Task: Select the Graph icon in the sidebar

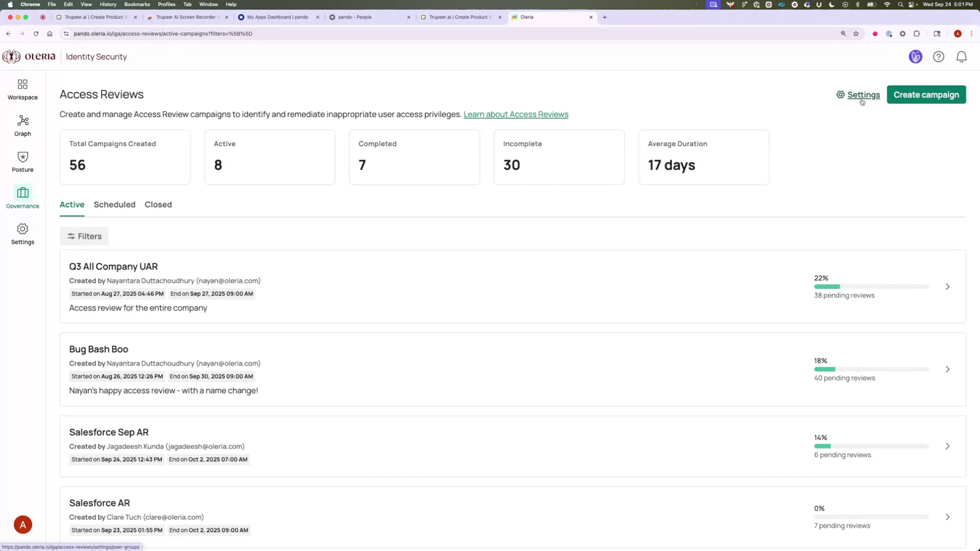Action: tap(22, 125)
